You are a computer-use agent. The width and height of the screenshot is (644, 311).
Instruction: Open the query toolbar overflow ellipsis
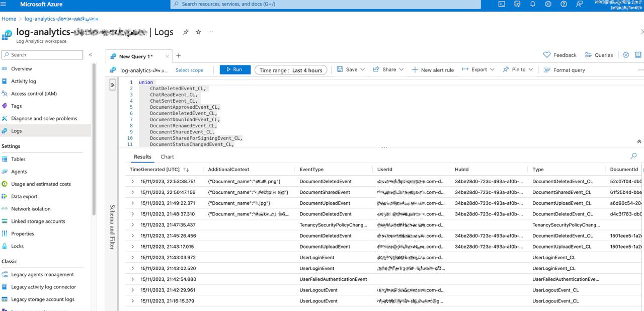pyautogui.click(x=640, y=70)
